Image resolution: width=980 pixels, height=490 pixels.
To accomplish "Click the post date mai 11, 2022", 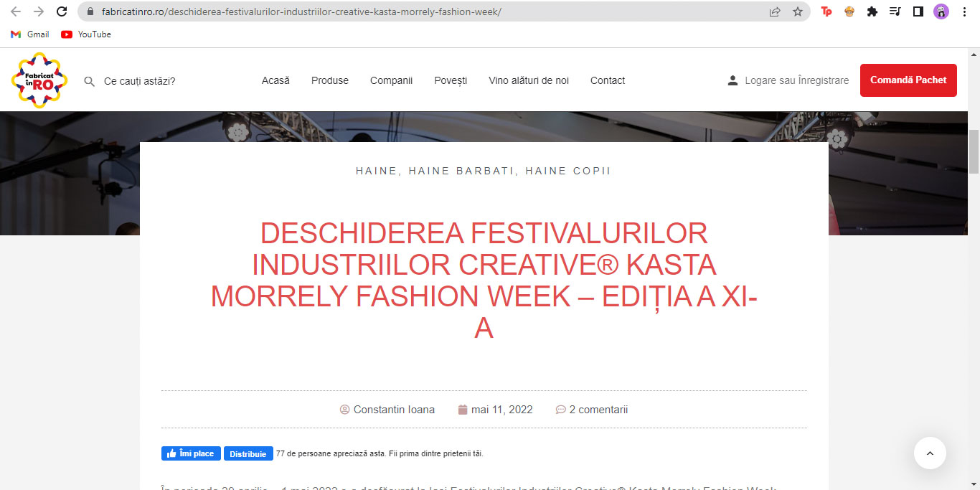I will click(x=496, y=410).
